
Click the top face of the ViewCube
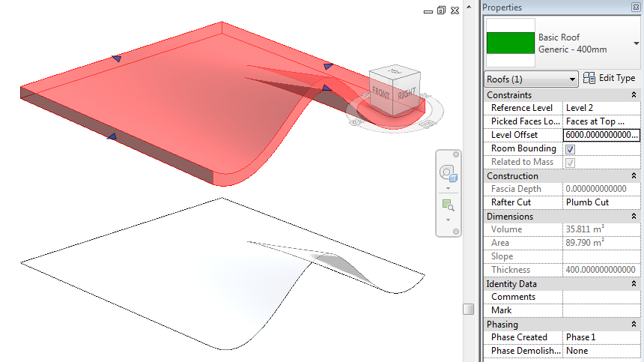tap(395, 71)
